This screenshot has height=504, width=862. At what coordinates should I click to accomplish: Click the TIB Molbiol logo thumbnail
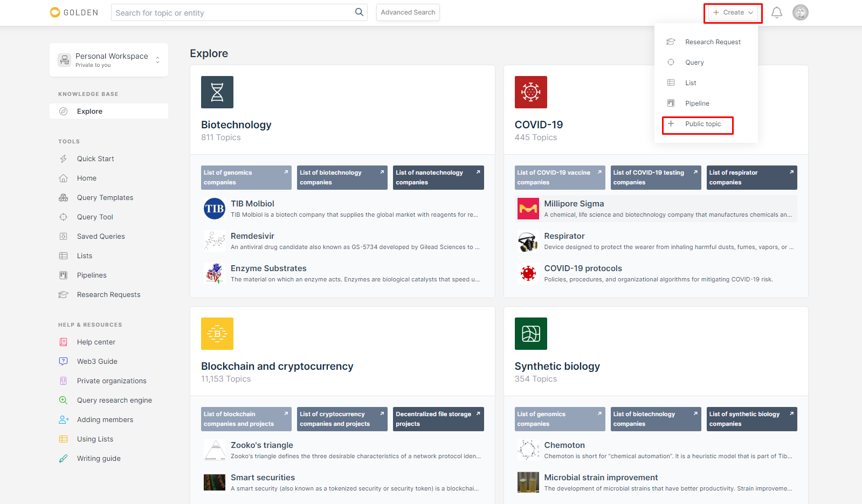215,209
